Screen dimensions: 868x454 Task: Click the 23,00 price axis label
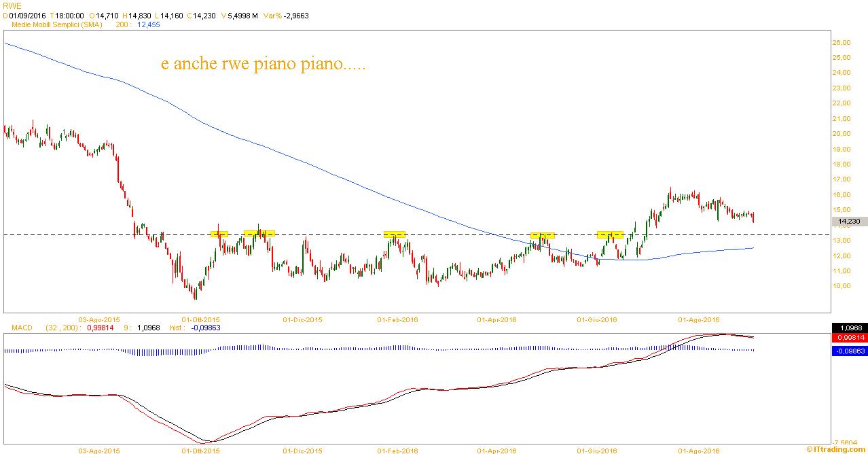[x=842, y=88]
